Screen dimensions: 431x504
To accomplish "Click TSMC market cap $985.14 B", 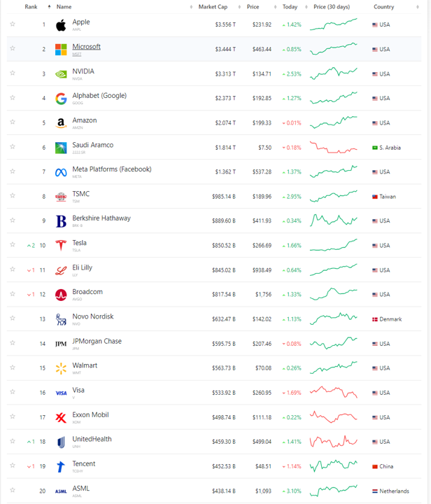I will [x=224, y=197].
